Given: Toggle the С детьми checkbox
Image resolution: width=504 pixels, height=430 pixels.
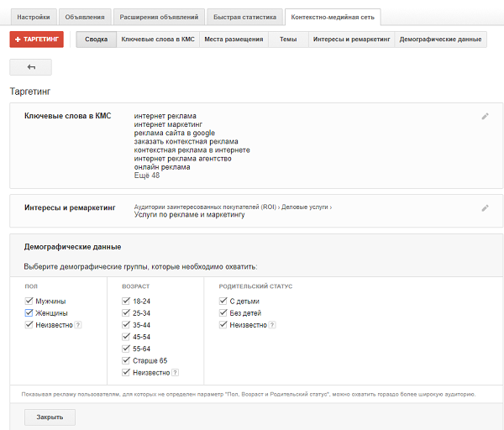Looking at the screenshot, I should [223, 301].
